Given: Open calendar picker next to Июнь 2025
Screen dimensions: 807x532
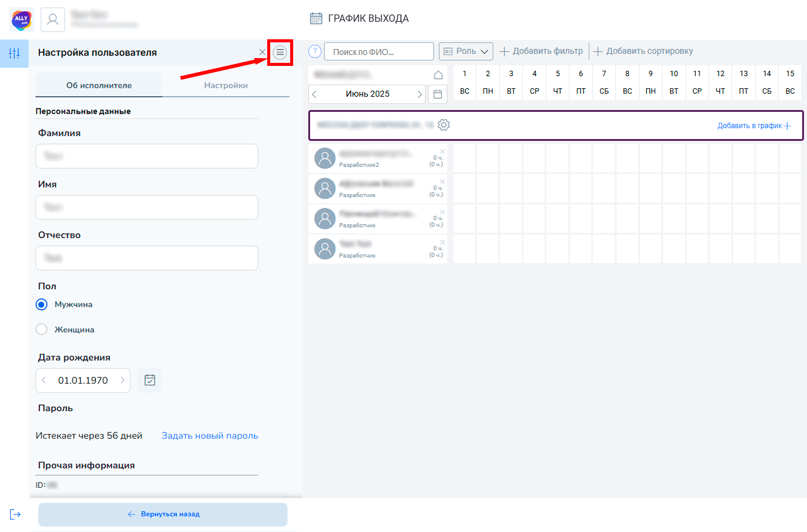Looking at the screenshot, I should point(438,94).
